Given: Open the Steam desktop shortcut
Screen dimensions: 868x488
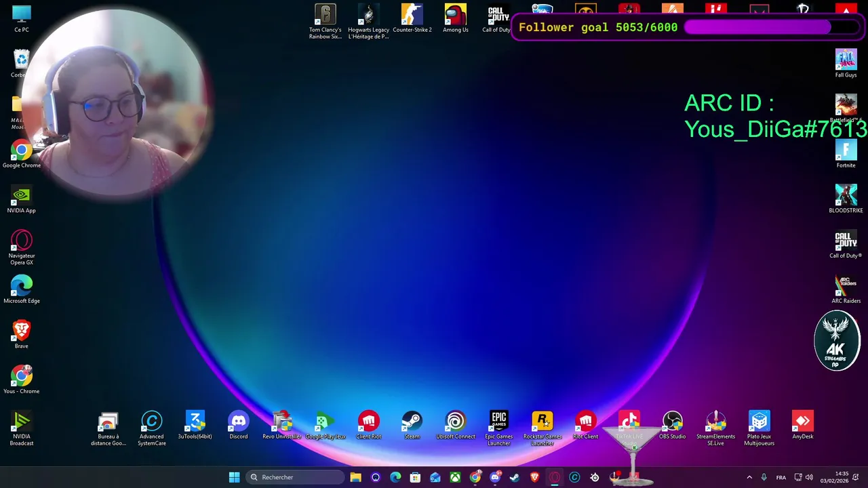Looking at the screenshot, I should pos(412,426).
